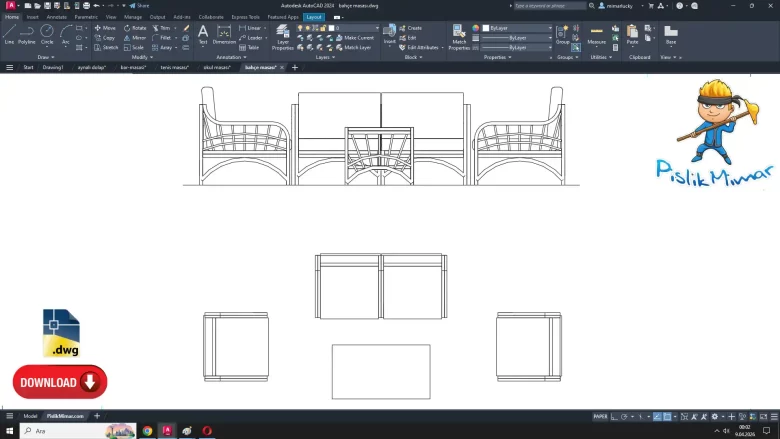
Task: Click the Mirror command
Action: click(x=135, y=38)
